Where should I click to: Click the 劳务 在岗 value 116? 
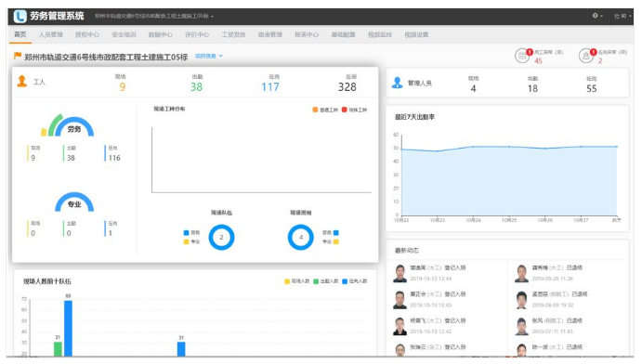[x=114, y=158]
